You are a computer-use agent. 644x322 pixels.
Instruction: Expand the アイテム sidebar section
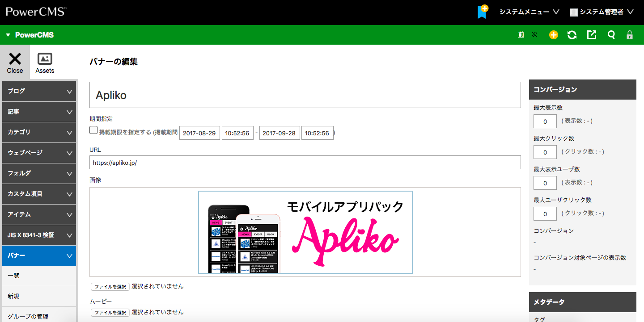pos(39,214)
